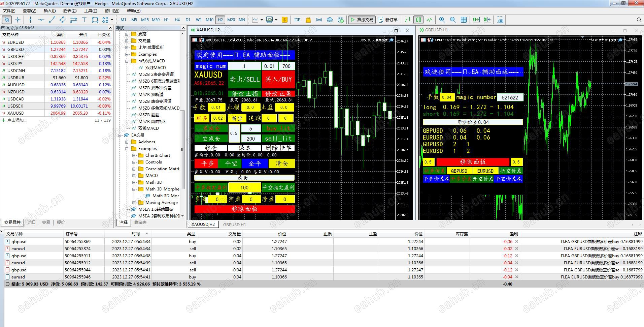
Task: Toggle chart shift from right edge
Action: [487, 20]
